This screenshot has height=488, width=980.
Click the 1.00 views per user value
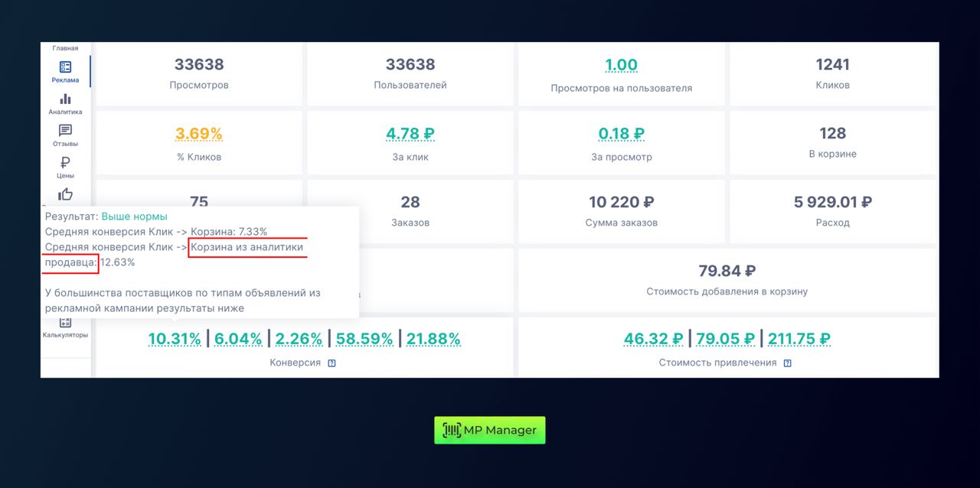coord(621,65)
